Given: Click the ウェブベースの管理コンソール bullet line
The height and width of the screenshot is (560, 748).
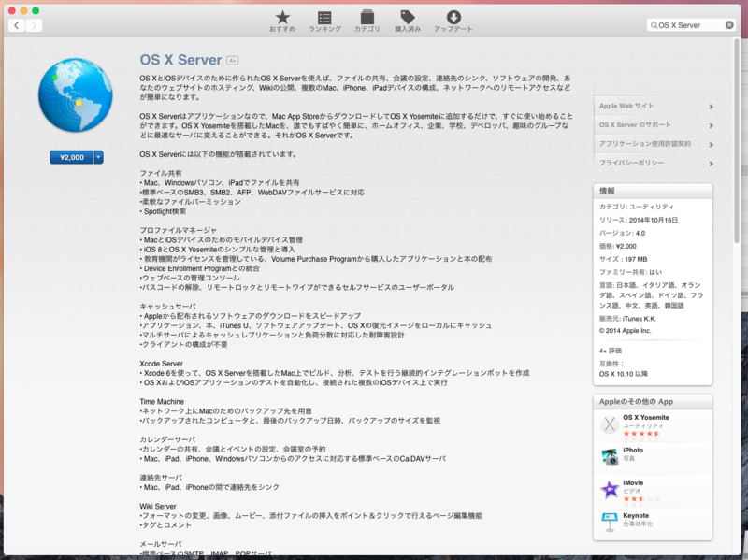Looking at the screenshot, I should (190, 278).
